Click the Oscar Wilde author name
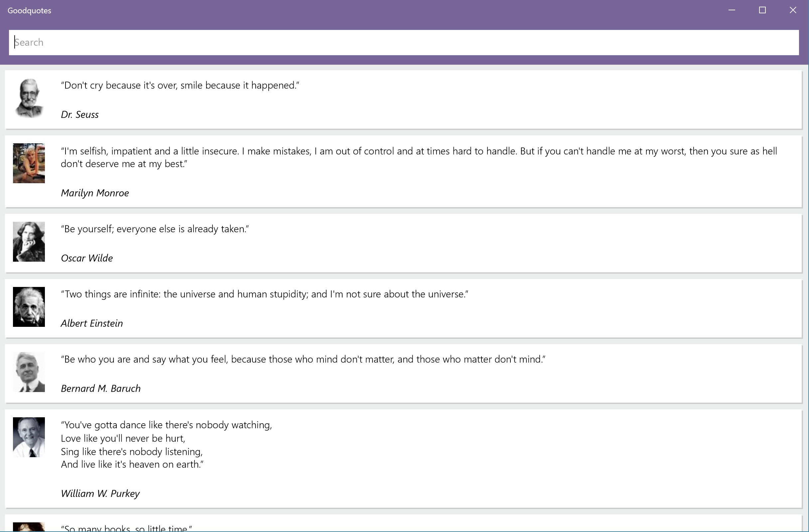Image resolution: width=809 pixels, height=532 pixels. point(87,258)
